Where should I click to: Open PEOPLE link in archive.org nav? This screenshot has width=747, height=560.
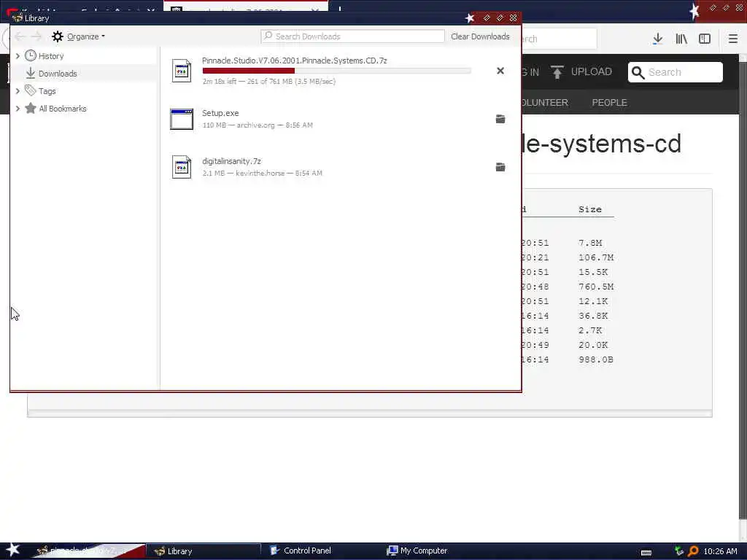(609, 102)
